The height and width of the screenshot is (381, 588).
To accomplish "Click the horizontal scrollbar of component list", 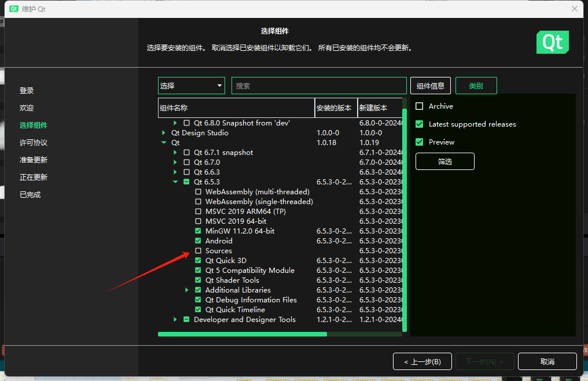I will [x=242, y=334].
